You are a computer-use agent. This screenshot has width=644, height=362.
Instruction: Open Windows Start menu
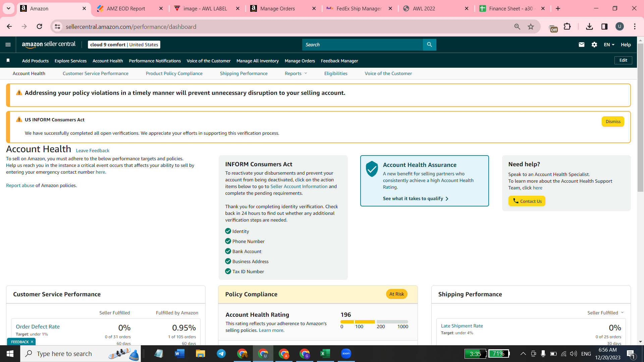10,354
